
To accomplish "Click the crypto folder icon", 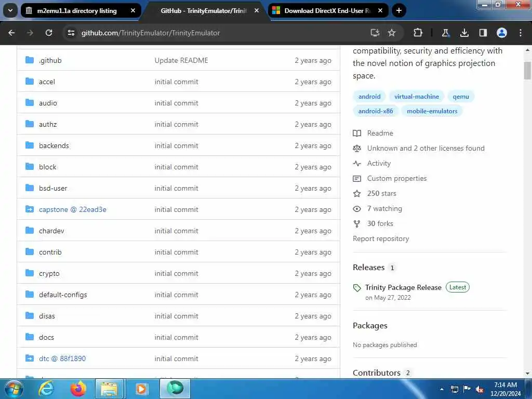I will pyautogui.click(x=30, y=273).
